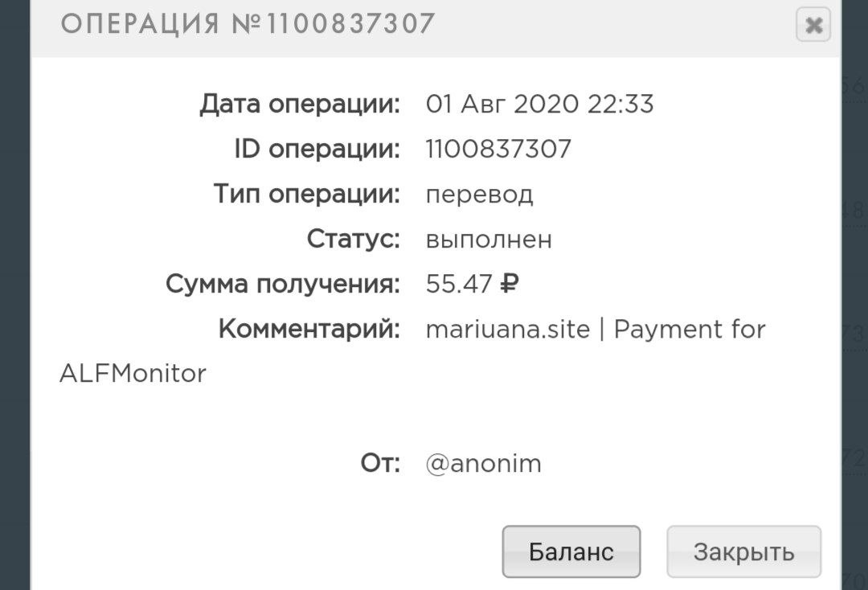Click the Комментарий label
This screenshot has width=868, height=590.
[x=309, y=329]
